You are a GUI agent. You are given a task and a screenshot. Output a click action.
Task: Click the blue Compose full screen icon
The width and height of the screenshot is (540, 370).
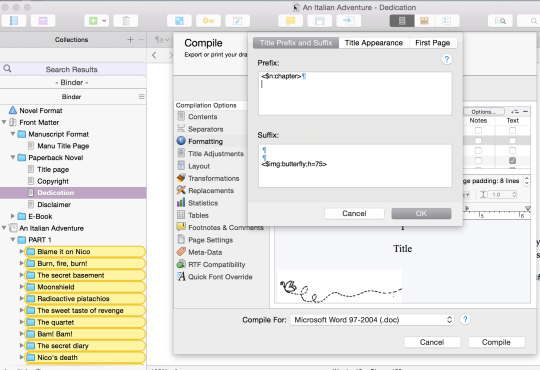point(179,21)
